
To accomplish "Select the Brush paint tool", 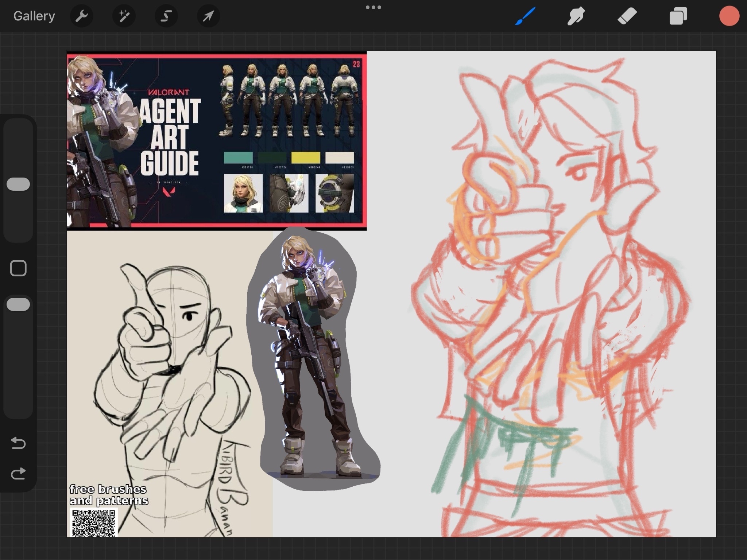I will point(525,16).
